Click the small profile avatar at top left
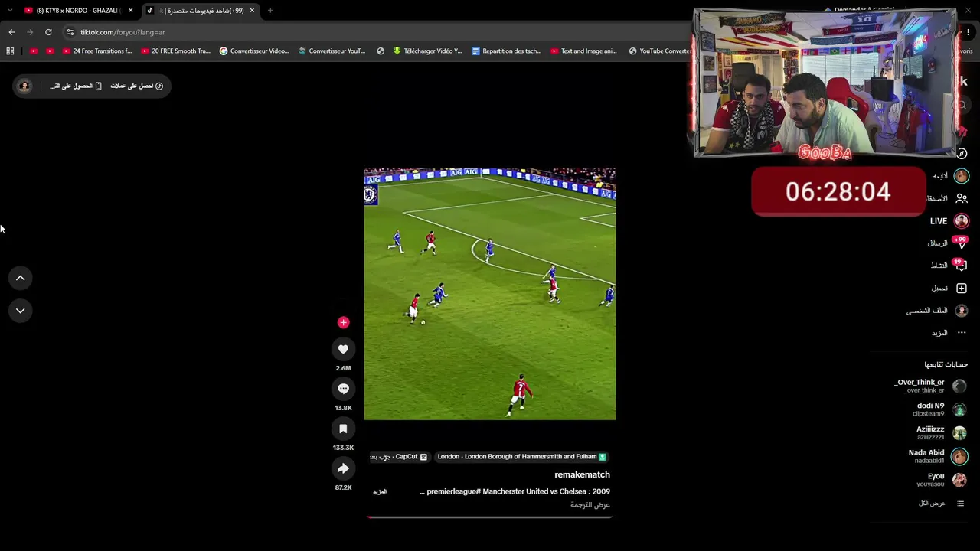 click(24, 86)
